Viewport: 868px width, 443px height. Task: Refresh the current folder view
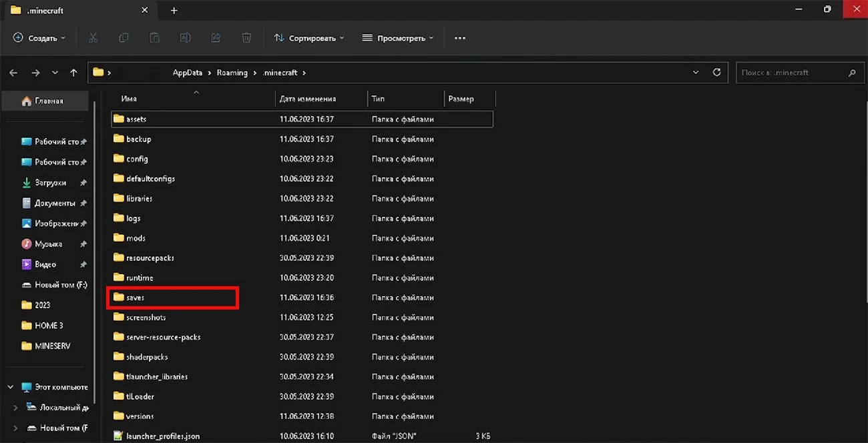(717, 72)
